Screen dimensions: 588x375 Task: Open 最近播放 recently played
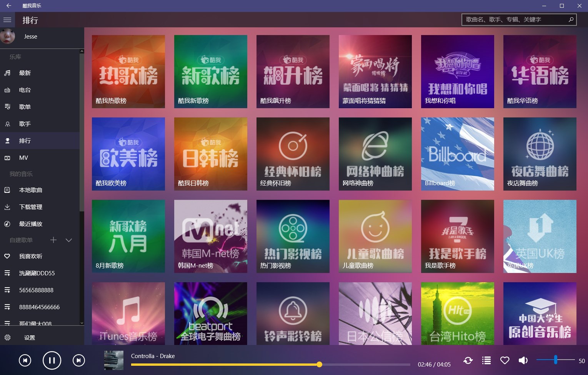pyautogui.click(x=40, y=224)
